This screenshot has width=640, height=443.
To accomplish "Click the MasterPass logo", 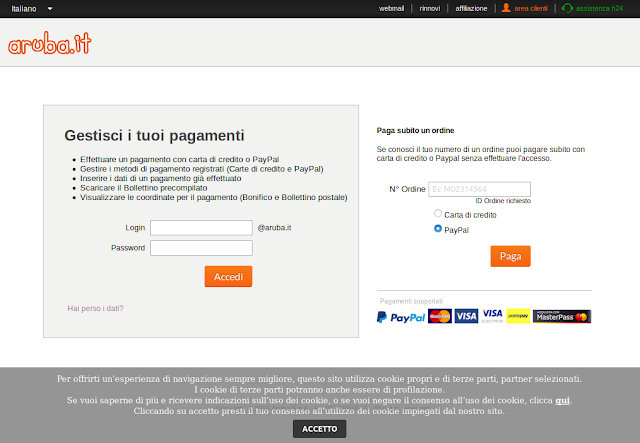I will (562, 316).
